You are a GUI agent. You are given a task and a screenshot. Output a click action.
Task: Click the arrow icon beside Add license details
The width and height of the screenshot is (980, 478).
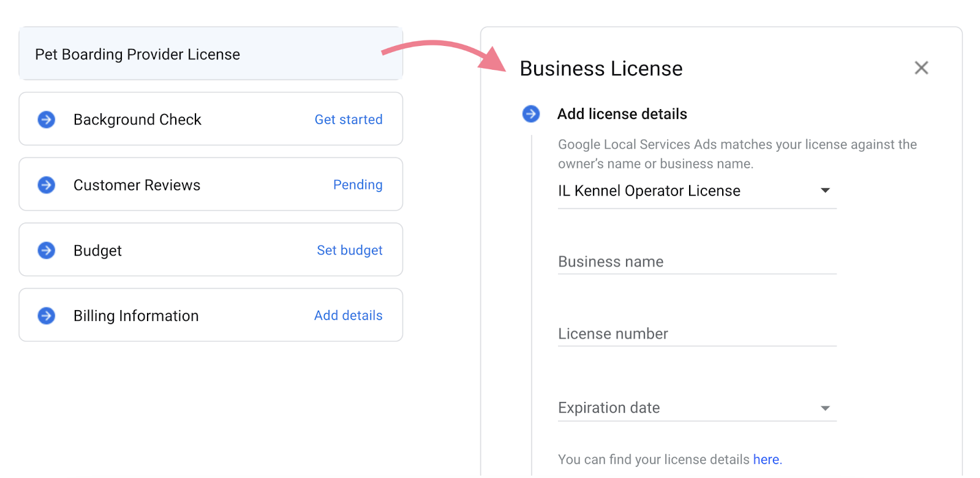[531, 114]
